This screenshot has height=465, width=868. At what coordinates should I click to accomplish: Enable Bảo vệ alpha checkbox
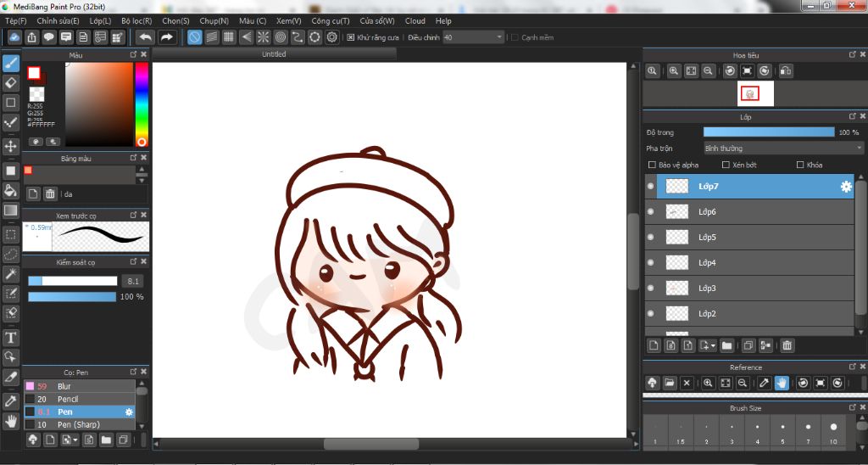tap(652, 165)
